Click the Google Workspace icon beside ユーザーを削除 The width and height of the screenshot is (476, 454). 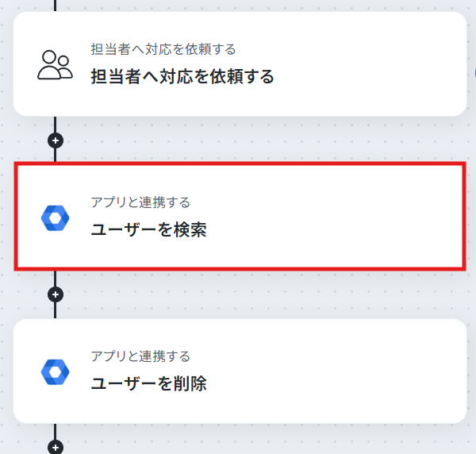55,371
